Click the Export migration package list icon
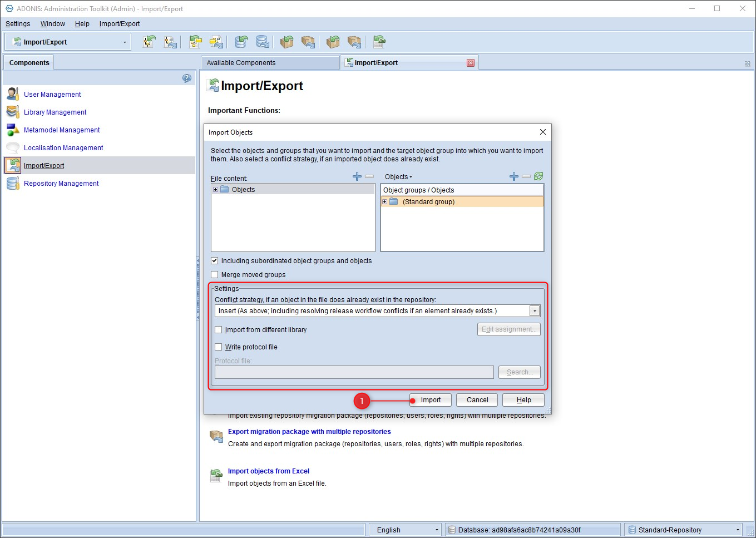Viewport: 756px width, 538px height. point(216,436)
